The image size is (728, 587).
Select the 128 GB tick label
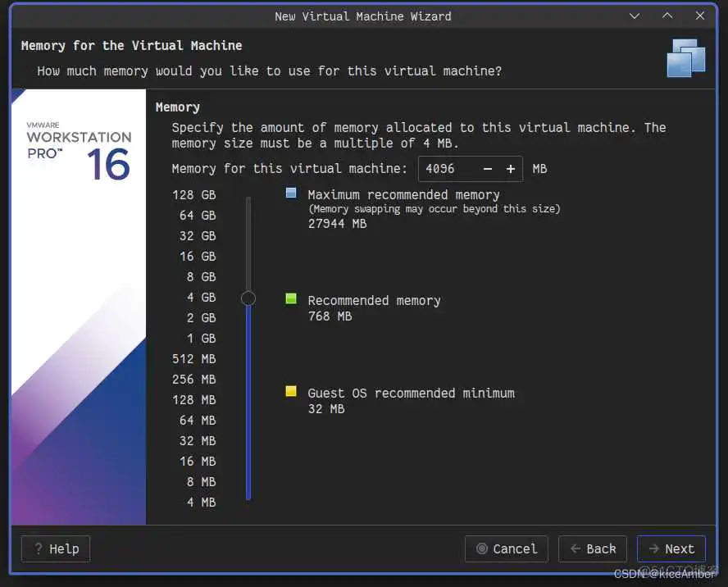coord(193,194)
